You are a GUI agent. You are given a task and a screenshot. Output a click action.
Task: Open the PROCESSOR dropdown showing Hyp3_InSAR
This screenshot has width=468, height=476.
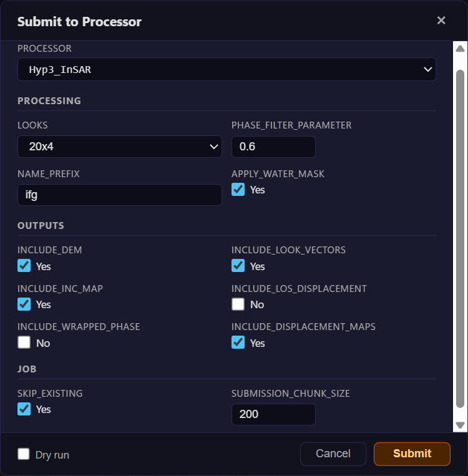pos(226,69)
